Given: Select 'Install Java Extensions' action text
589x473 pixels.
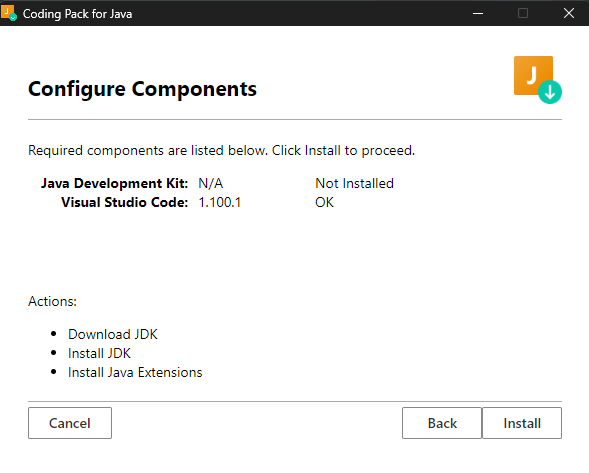Looking at the screenshot, I should (135, 373).
